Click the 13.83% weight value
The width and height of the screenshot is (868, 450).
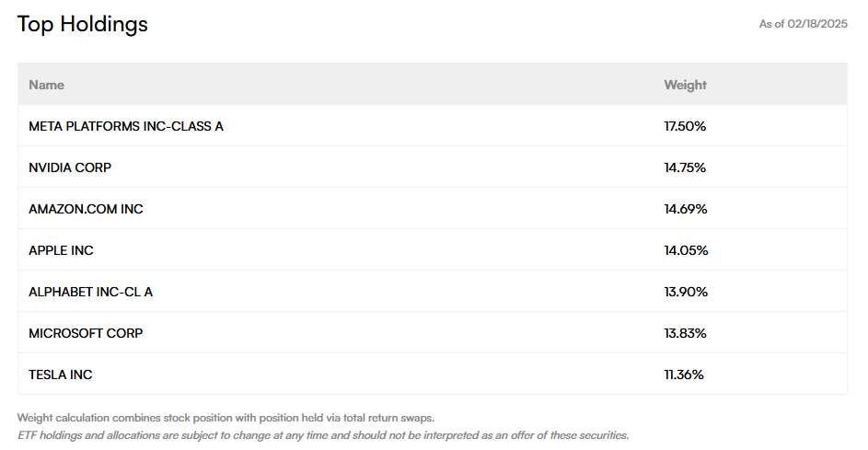pos(685,333)
